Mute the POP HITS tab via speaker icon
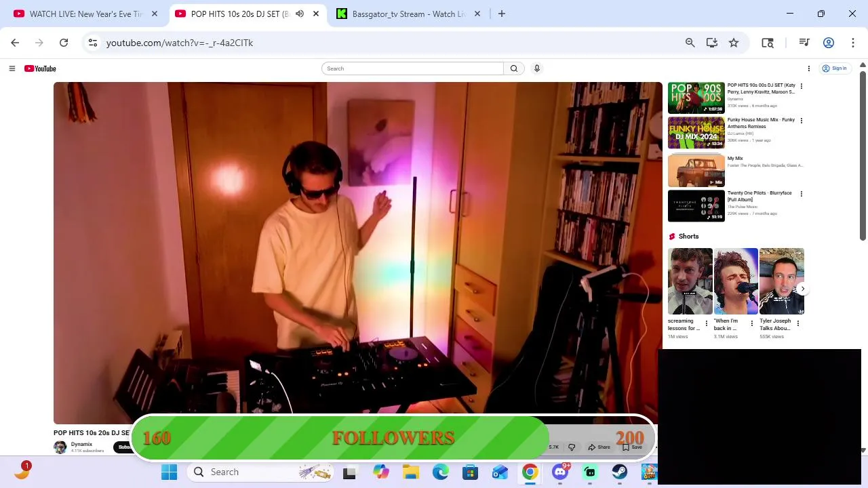The width and height of the screenshot is (868, 488). pyautogui.click(x=300, y=14)
